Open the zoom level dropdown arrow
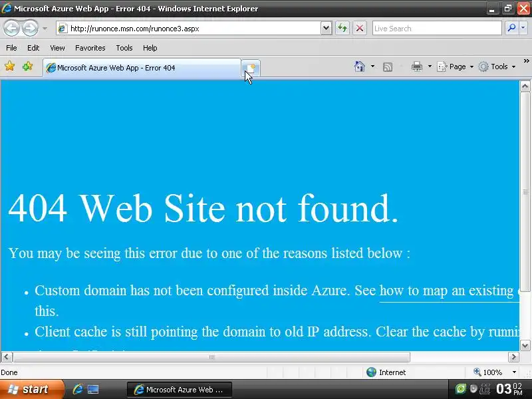This screenshot has height=399, width=532. 514,372
